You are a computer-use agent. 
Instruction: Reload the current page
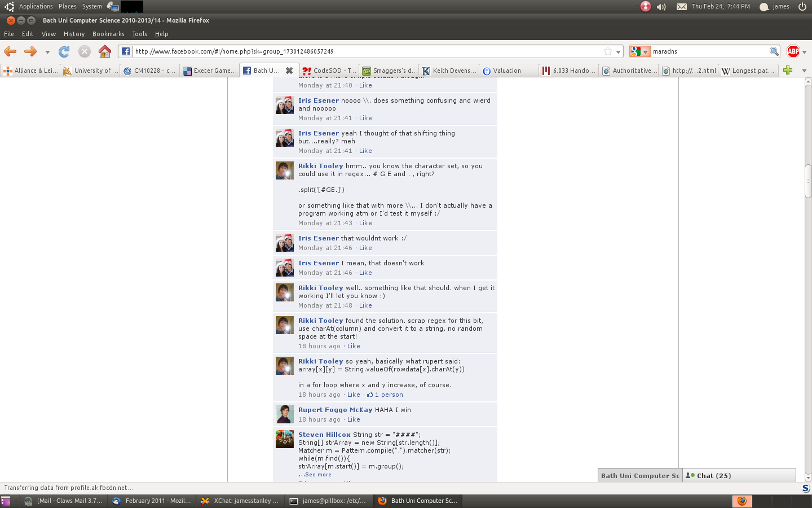click(64, 51)
